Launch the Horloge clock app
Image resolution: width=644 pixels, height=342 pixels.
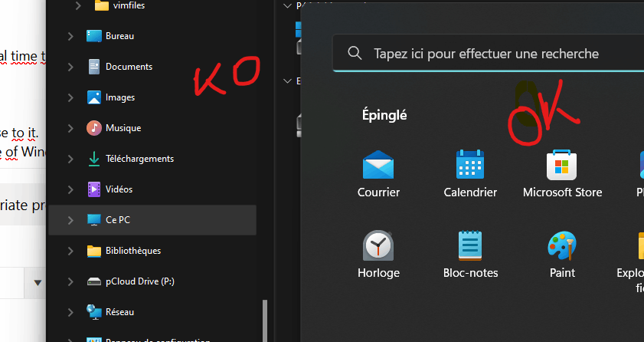click(x=378, y=245)
